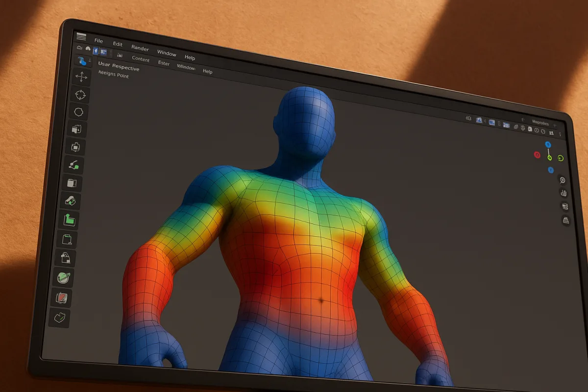Open the Content menu in second row

click(141, 59)
